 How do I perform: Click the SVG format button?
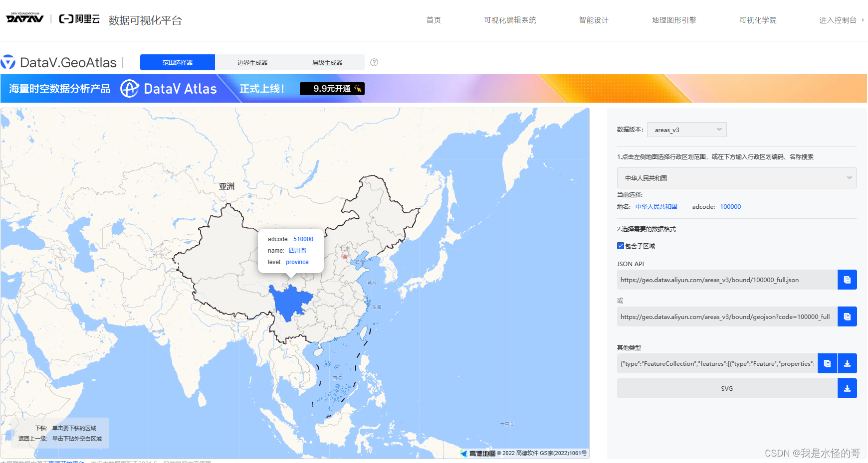point(727,388)
